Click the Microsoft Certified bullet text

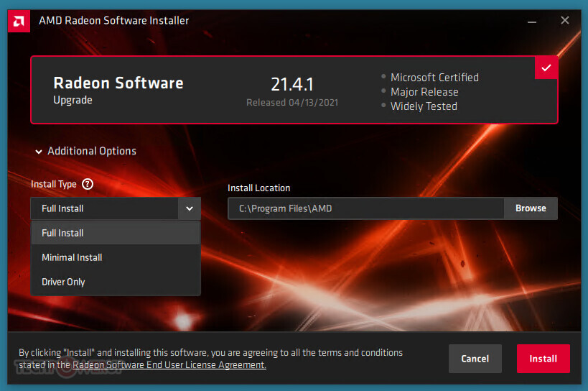[x=434, y=78]
